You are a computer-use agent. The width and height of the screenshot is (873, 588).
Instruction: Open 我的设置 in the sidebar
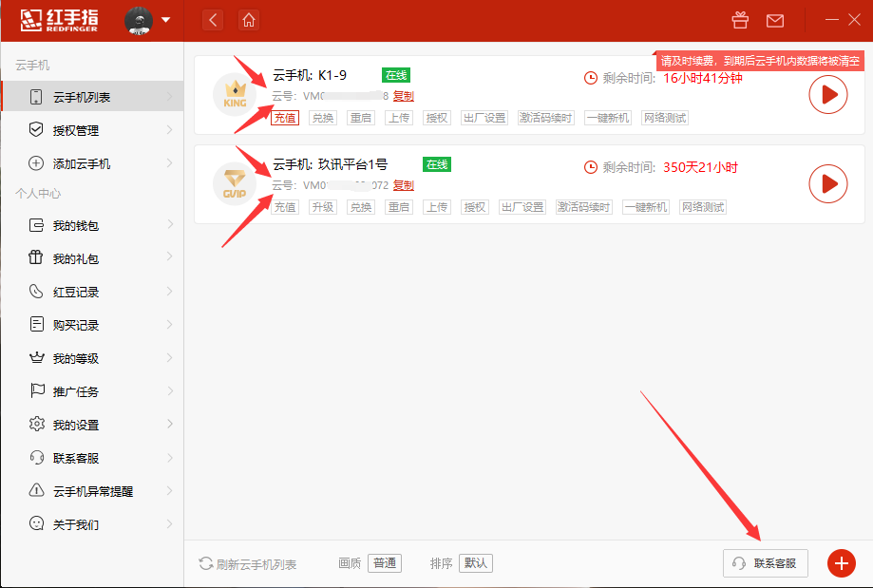click(76, 425)
